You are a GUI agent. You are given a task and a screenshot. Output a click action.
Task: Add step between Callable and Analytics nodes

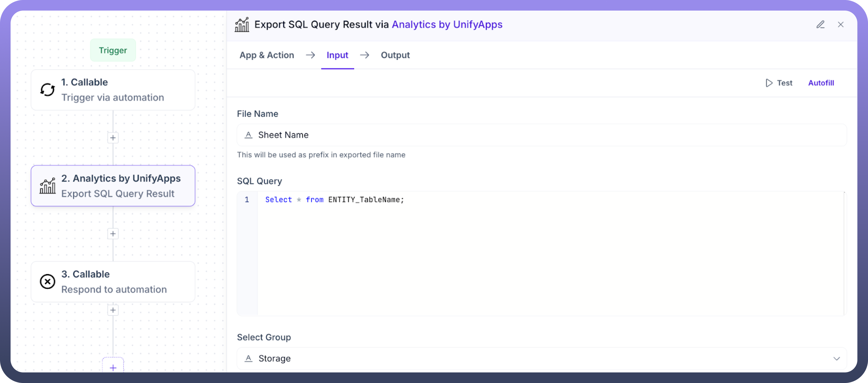(x=113, y=138)
